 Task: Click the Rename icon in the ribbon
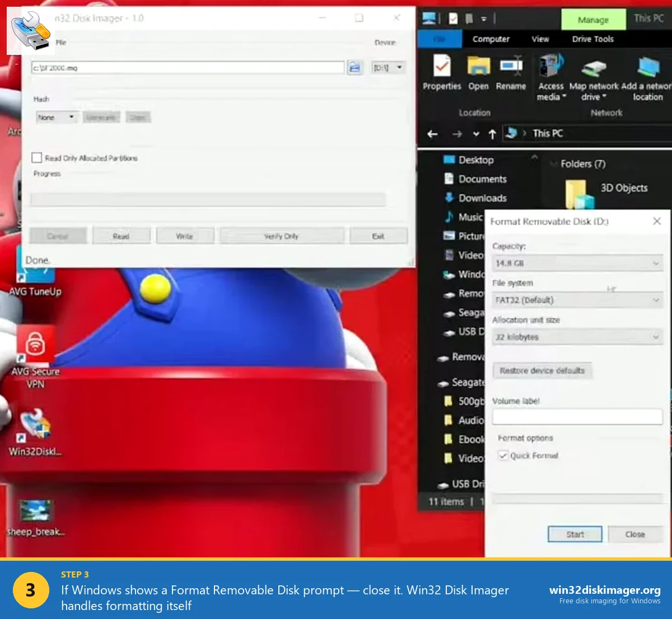pyautogui.click(x=511, y=72)
